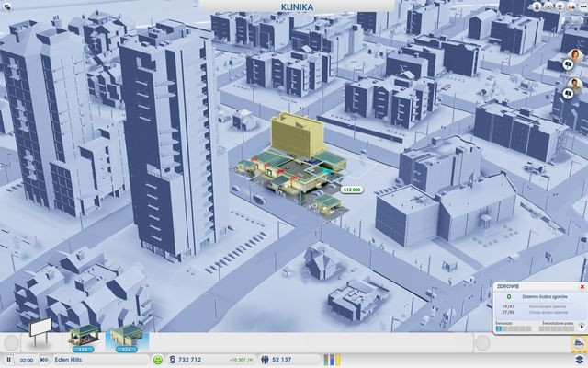This screenshot has height=368, width=588.
Task: Click the speech icon under female advisor
Action: [x=568, y=65]
